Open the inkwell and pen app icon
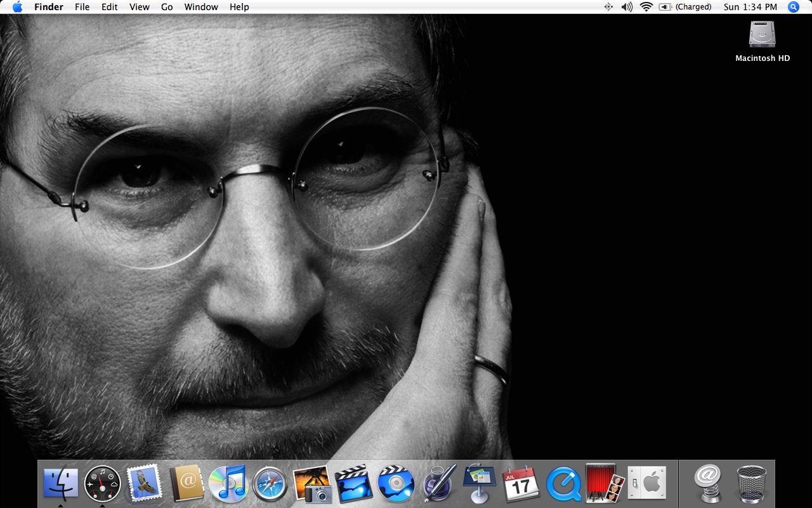Image resolution: width=812 pixels, height=508 pixels. coord(438,484)
